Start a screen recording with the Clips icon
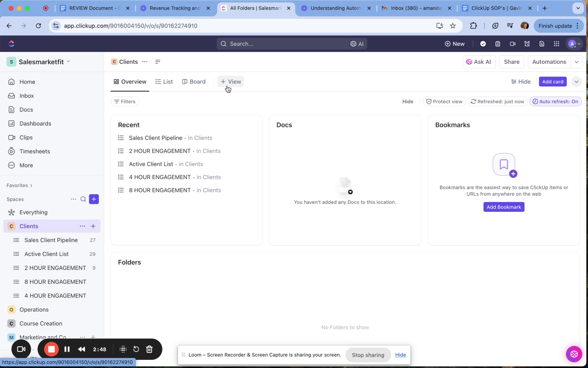This screenshot has width=588, height=368. pos(513,44)
